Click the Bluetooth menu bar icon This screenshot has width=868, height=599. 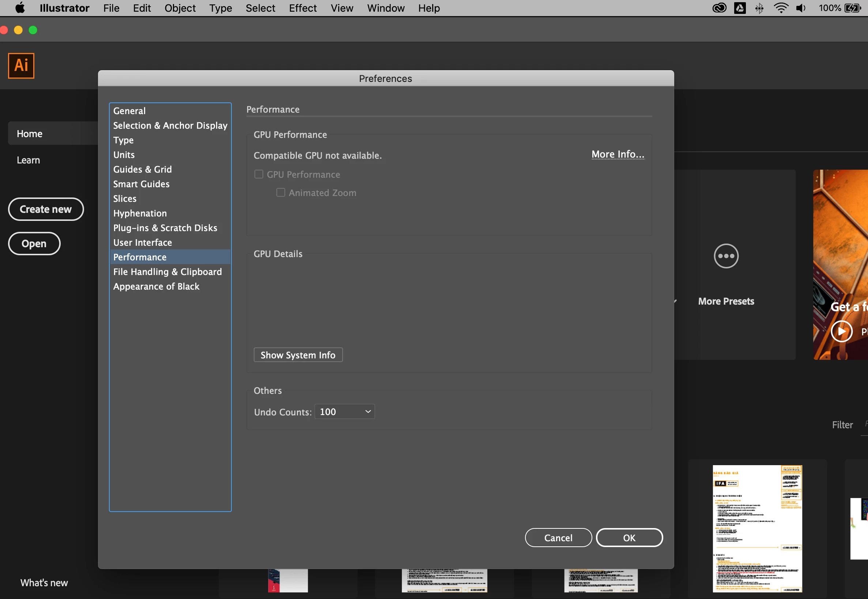759,8
